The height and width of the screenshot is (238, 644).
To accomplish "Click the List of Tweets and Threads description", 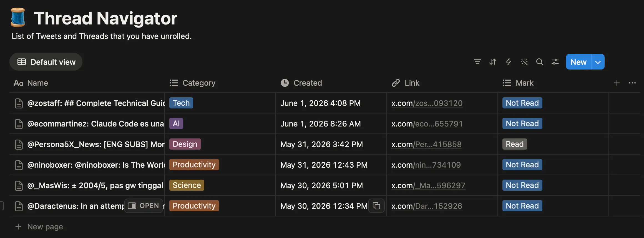I will coord(102,36).
